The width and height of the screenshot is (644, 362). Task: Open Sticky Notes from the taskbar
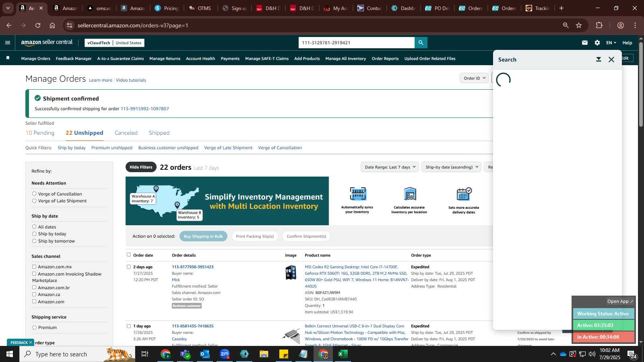click(284, 354)
